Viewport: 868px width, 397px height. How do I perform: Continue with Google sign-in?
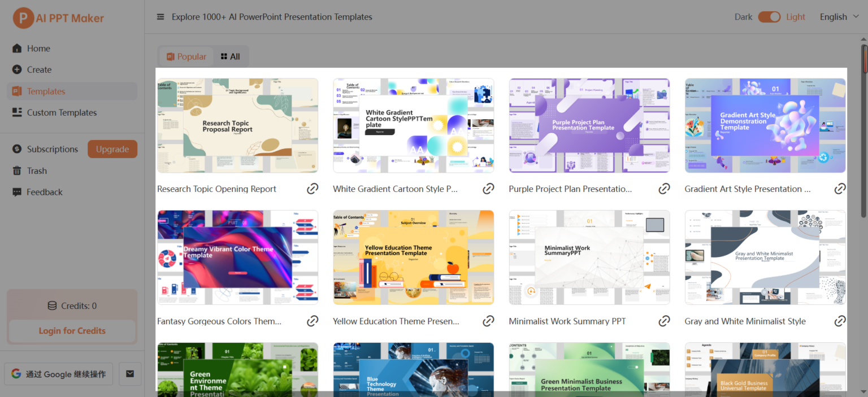(x=58, y=374)
